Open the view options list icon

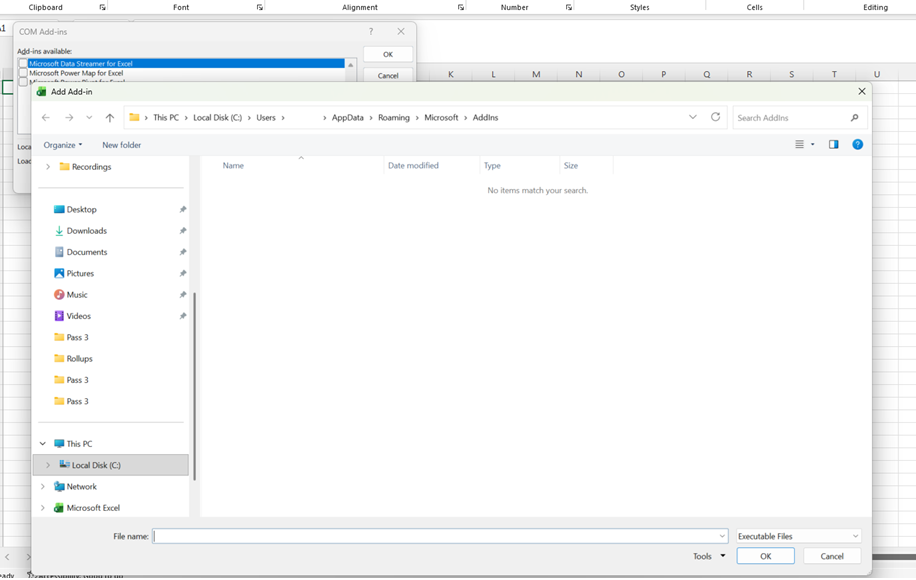point(799,144)
